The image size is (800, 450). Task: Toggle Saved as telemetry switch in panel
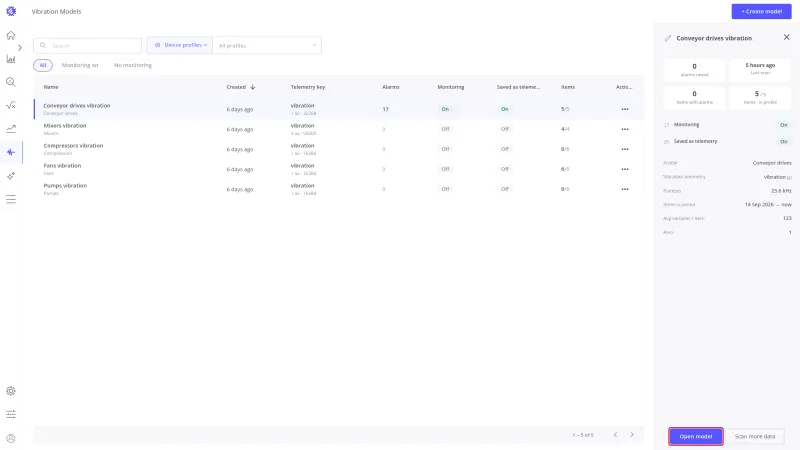coord(783,142)
